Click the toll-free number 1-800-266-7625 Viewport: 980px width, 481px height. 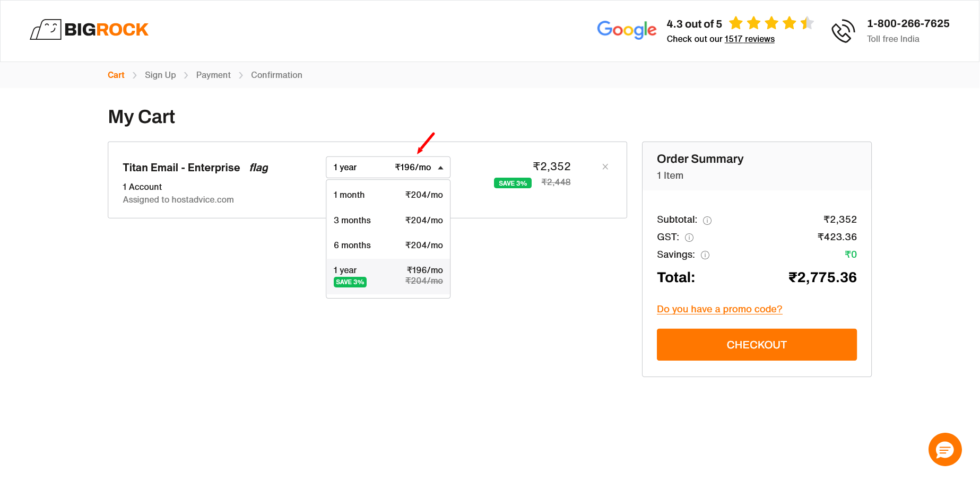tap(908, 23)
